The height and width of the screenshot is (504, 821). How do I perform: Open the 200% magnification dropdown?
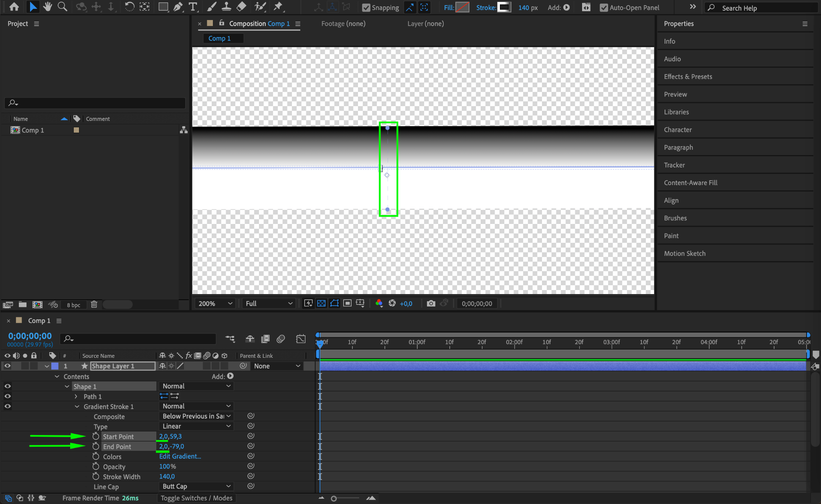(215, 303)
